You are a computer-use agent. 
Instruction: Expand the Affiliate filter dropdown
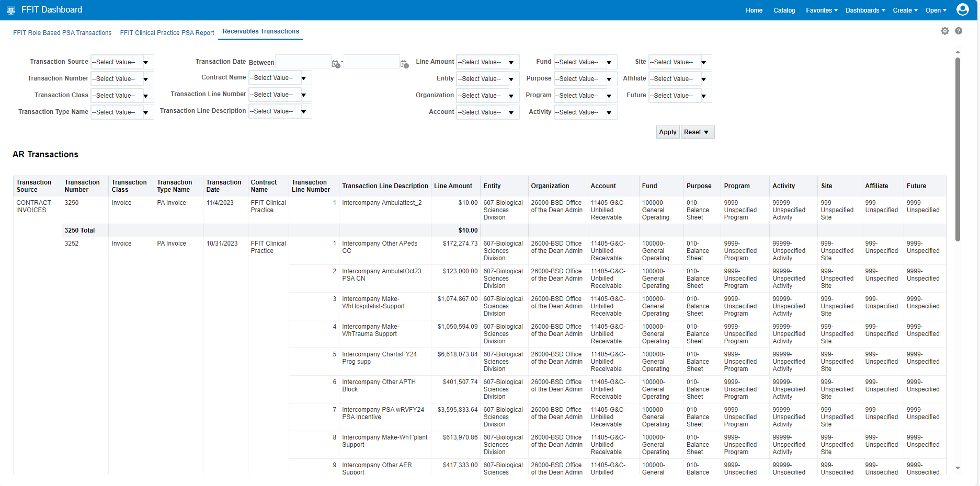pyautogui.click(x=704, y=79)
